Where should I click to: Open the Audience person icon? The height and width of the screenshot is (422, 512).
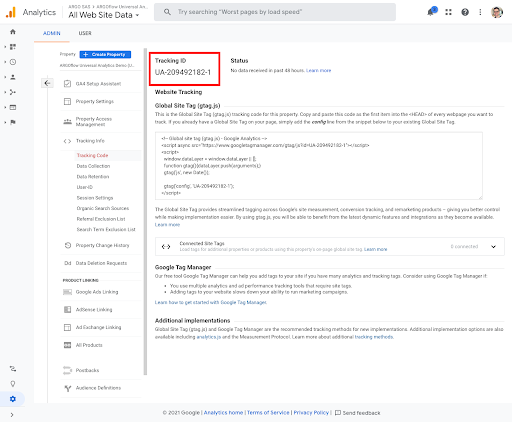click(x=13, y=77)
